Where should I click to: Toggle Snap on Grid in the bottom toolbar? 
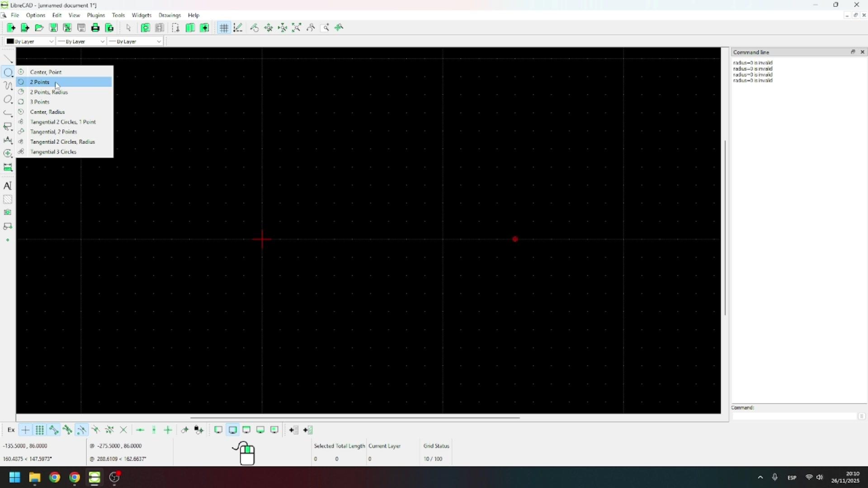(40, 430)
